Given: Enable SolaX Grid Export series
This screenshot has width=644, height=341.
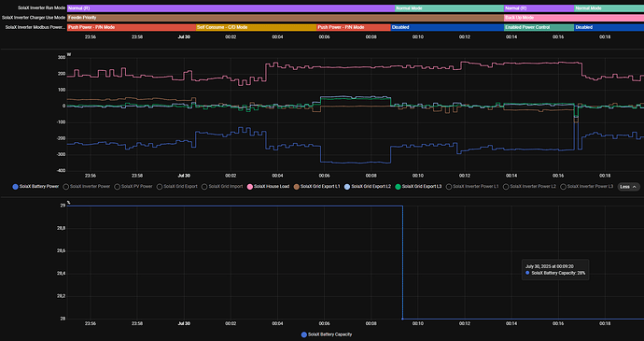Looking at the screenshot, I should (x=177, y=186).
